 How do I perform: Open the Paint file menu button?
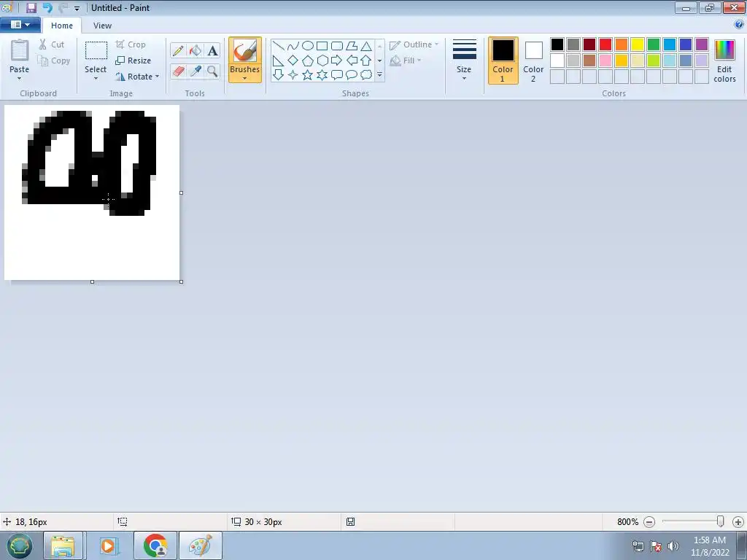click(20, 25)
